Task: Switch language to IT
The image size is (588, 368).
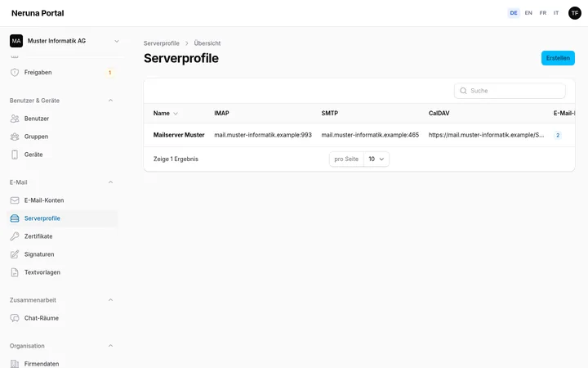Action: [556, 13]
